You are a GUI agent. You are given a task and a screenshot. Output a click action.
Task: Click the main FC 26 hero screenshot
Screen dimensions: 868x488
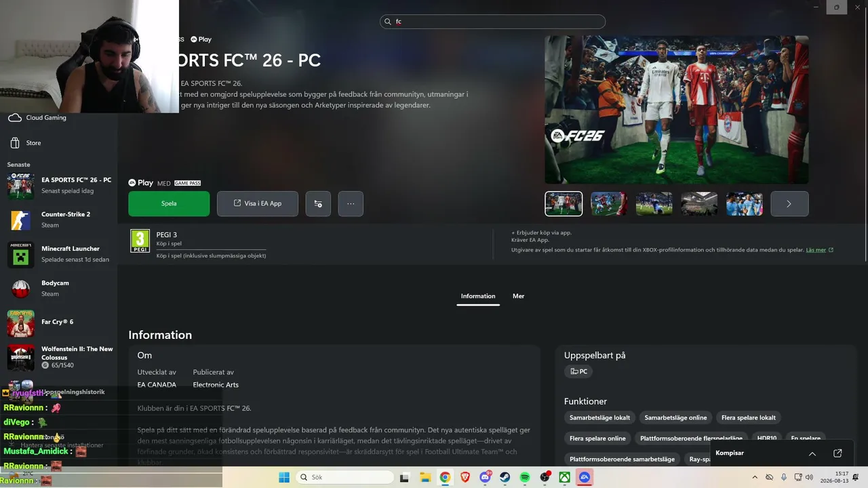(677, 110)
